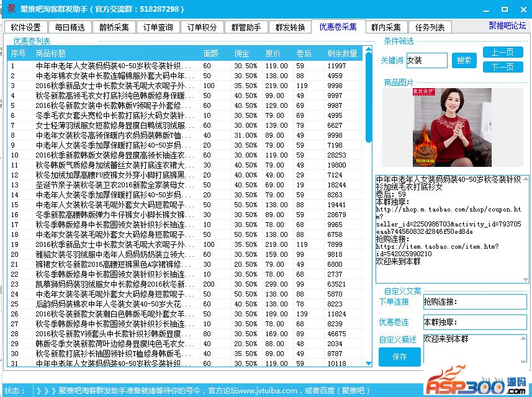Screen dimensions: 532x397
Task: Click the 搜索 button
Action: pyautogui.click(x=464, y=60)
